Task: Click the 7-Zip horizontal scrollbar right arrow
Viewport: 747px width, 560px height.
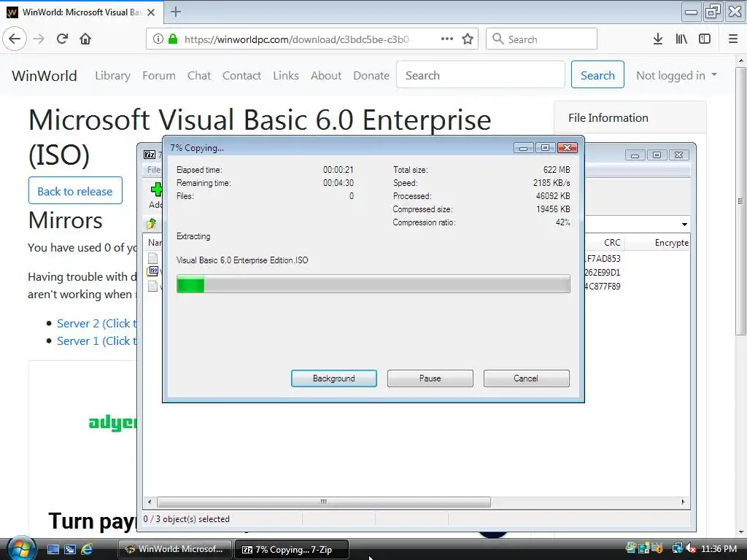Action: 683,502
